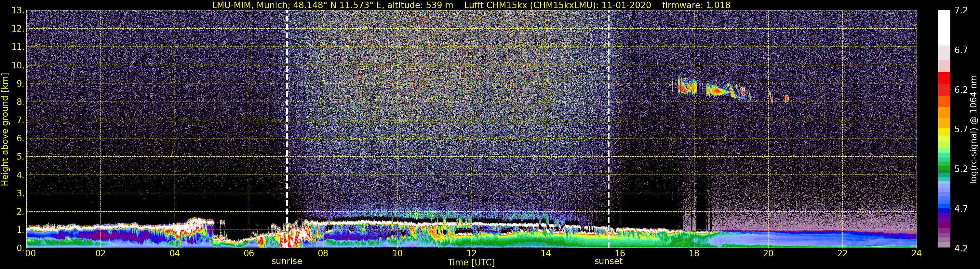Click the 'sunset' label below the axis
The width and height of the screenshot is (980, 269).
pos(609,262)
